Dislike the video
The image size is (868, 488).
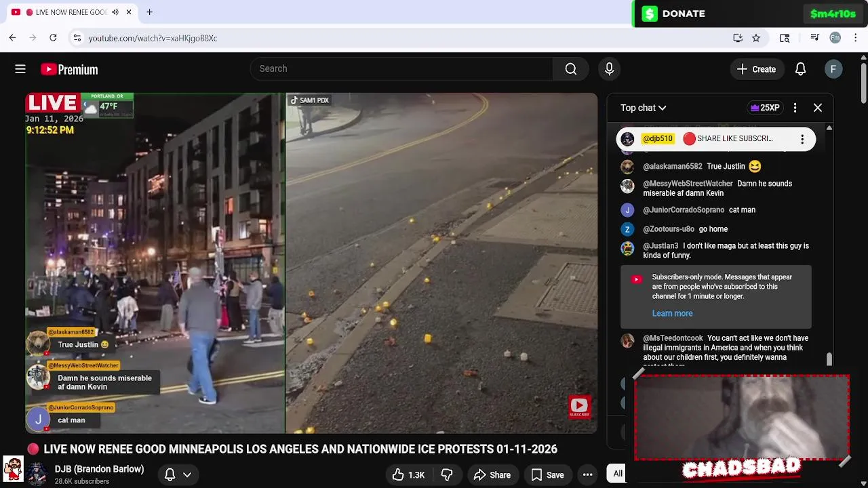(447, 475)
